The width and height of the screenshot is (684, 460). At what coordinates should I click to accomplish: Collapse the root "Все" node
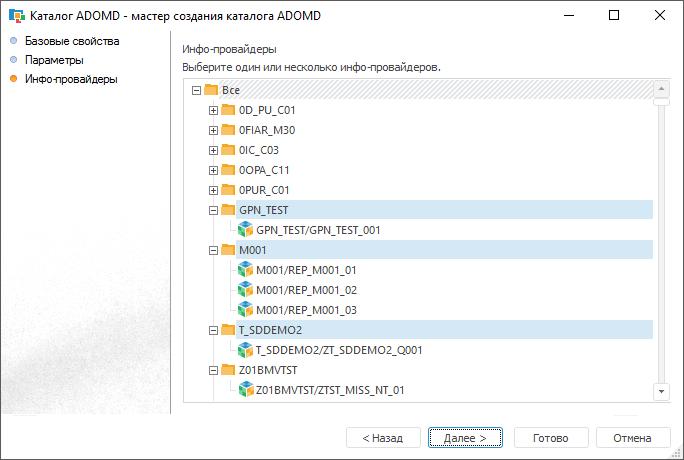[x=196, y=90]
